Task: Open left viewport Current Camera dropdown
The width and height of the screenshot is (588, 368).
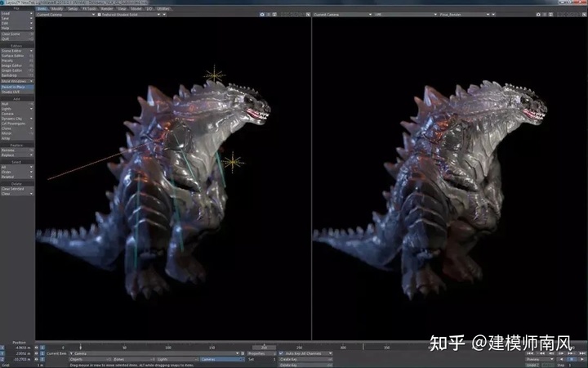Action: tap(65, 15)
